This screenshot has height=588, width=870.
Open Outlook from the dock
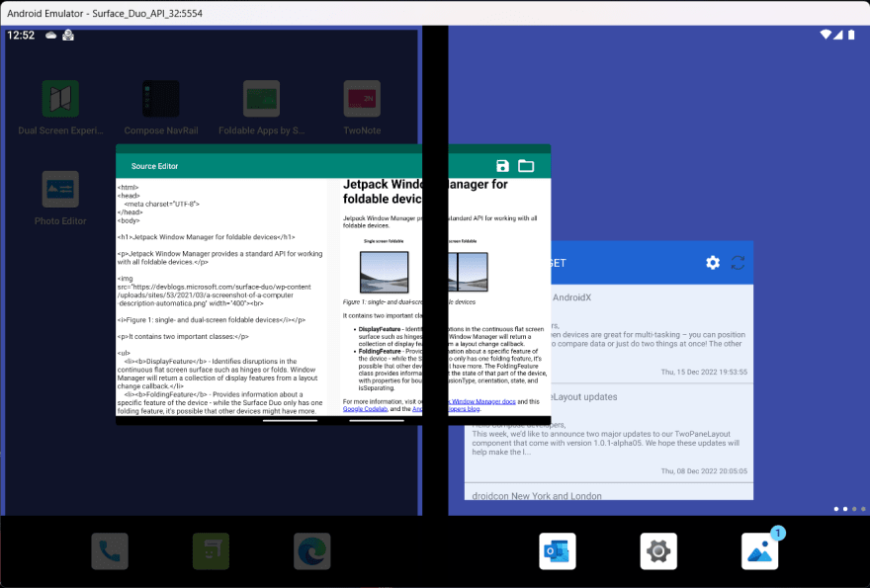[x=557, y=551]
